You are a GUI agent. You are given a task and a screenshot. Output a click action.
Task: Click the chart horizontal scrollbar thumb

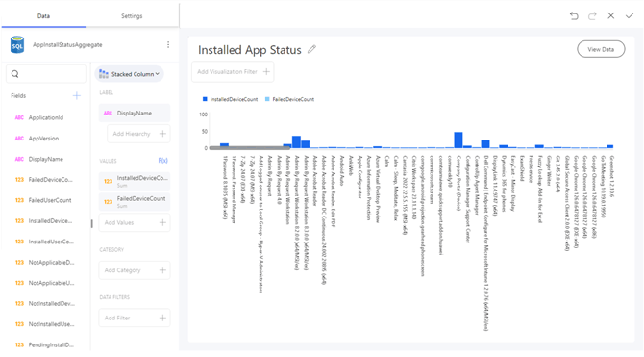coord(250,148)
